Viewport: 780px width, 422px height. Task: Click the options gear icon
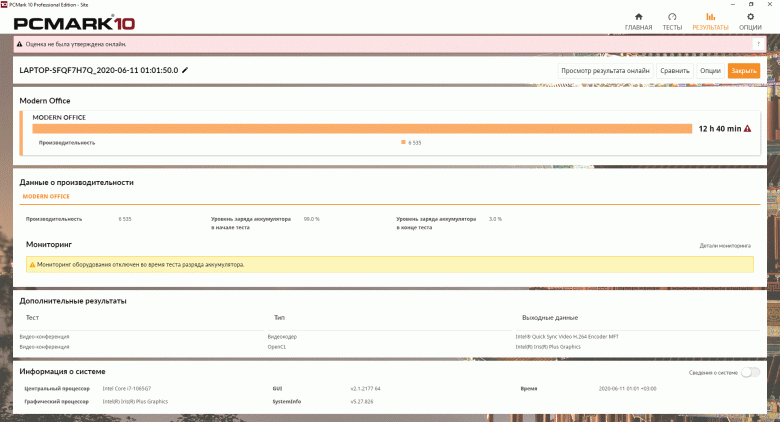[x=750, y=16]
